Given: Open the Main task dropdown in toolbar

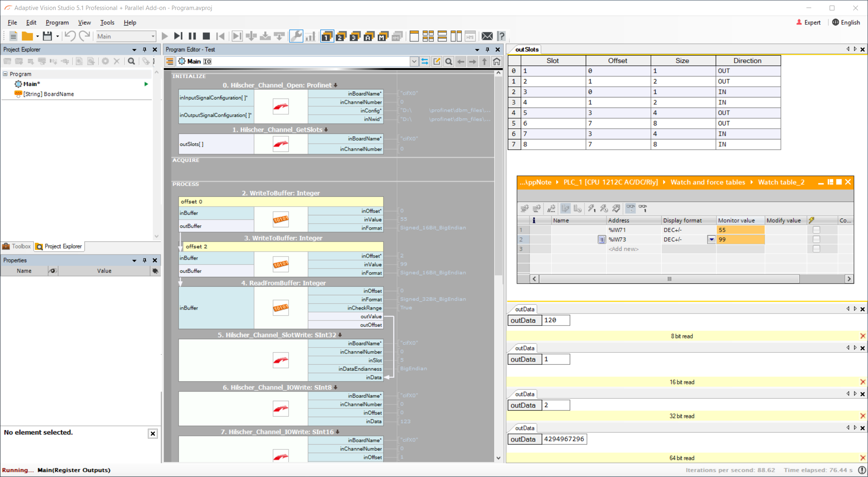Looking at the screenshot, I should click(x=152, y=36).
